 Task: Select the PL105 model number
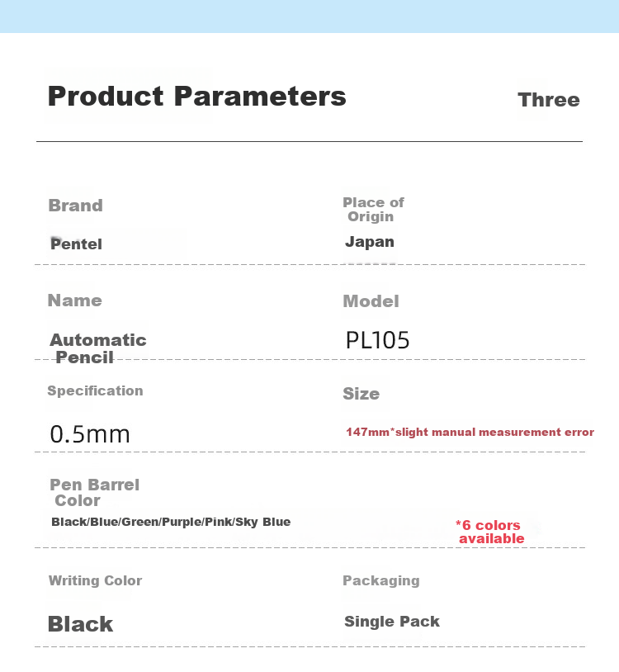(x=377, y=340)
